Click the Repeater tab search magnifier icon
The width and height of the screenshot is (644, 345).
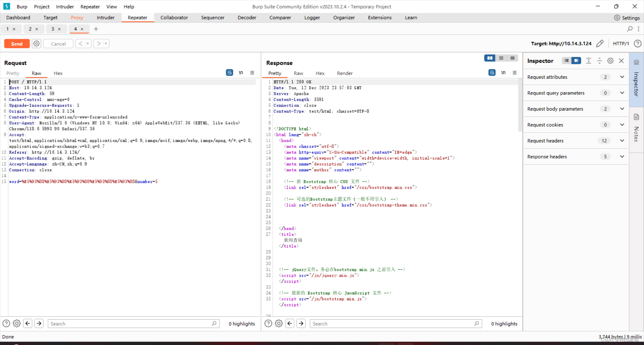[630, 29]
